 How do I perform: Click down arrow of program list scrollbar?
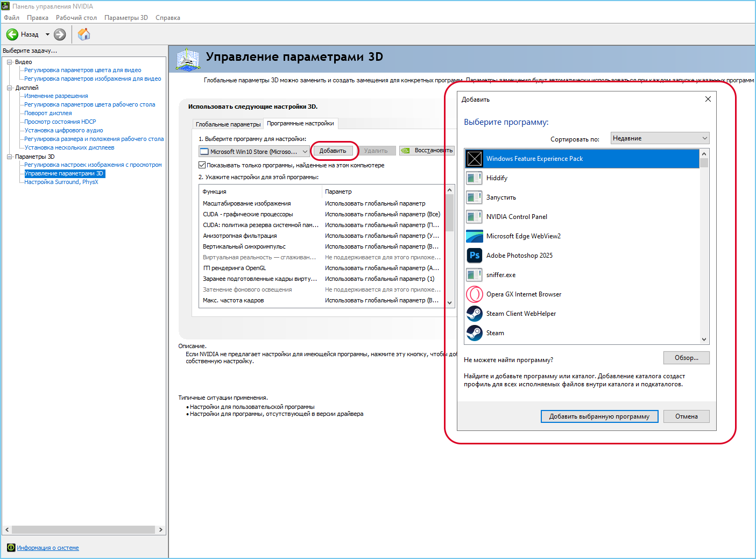704,339
